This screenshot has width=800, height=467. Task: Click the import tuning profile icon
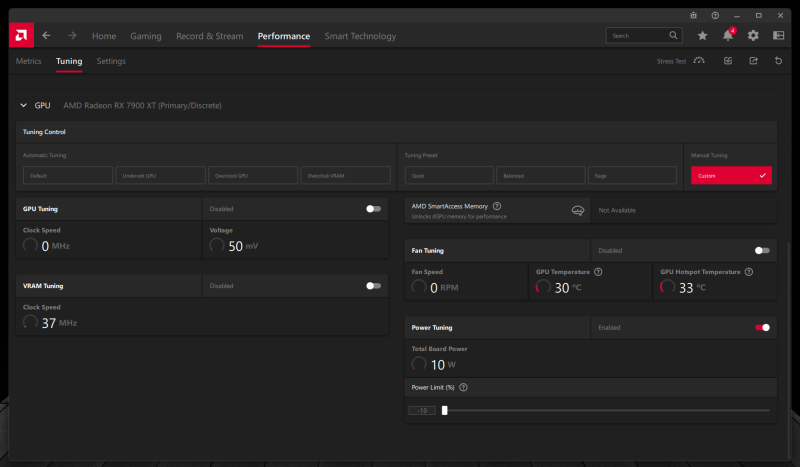(x=728, y=61)
